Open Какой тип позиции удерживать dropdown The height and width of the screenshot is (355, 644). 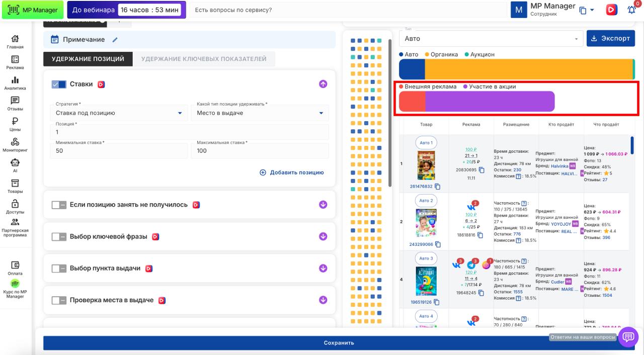click(260, 113)
